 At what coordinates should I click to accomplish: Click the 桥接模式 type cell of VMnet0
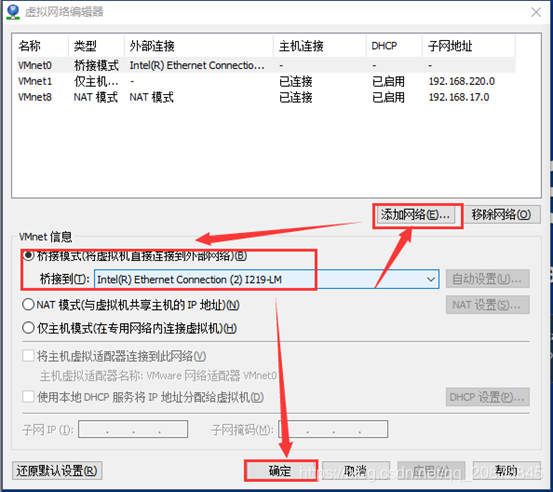pos(96,65)
